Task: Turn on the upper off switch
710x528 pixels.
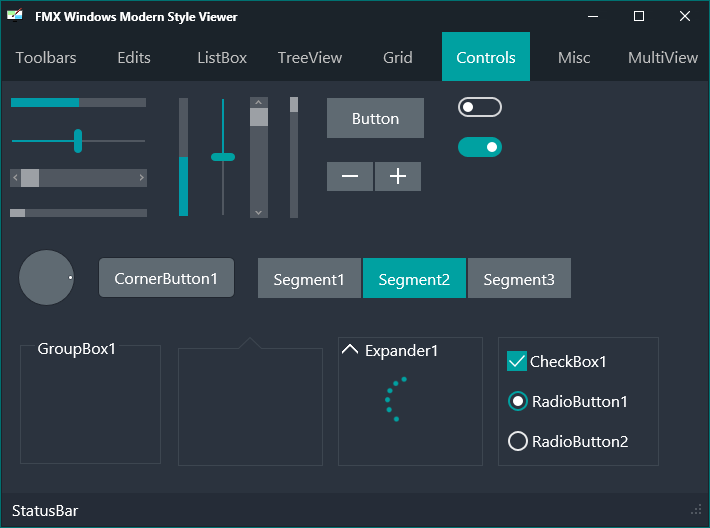Action: click(x=480, y=107)
